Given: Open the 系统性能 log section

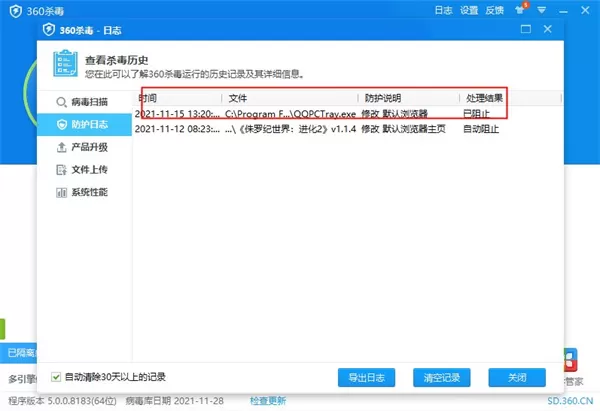Looking at the screenshot, I should pos(85,192).
